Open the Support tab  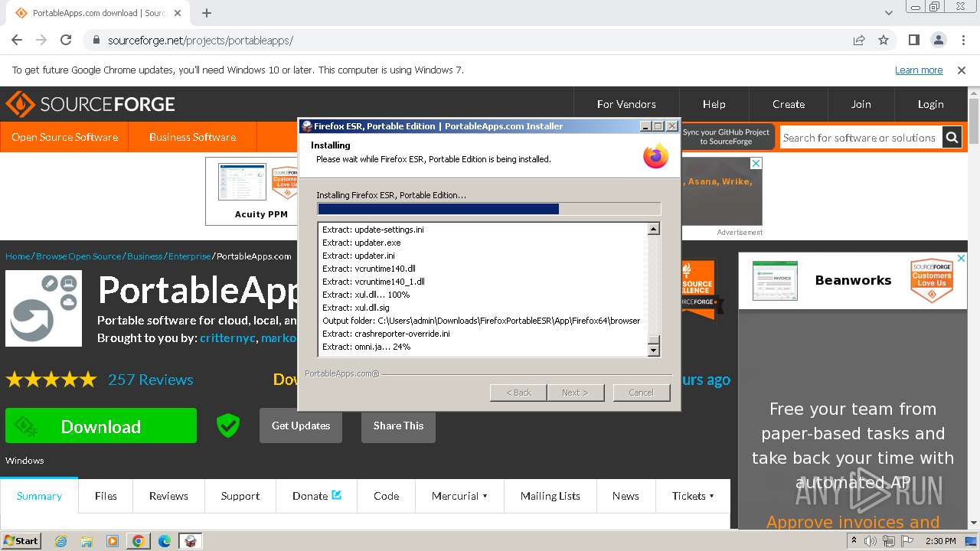coord(240,496)
